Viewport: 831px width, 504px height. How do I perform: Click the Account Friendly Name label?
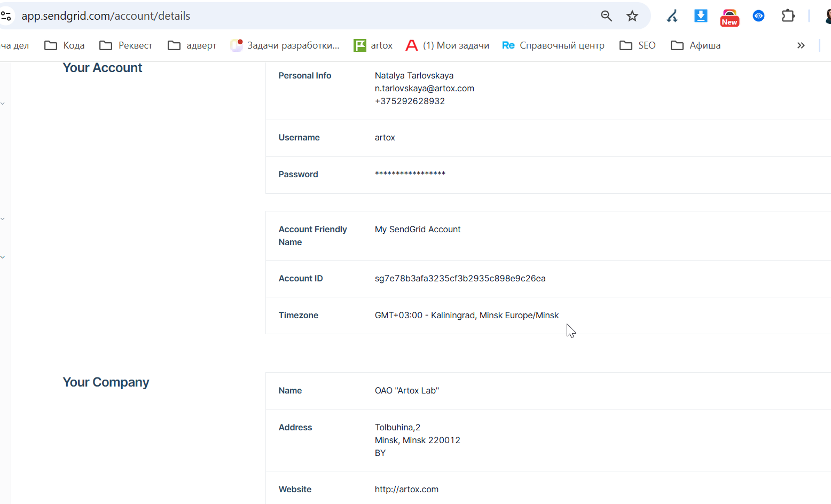pyautogui.click(x=313, y=235)
